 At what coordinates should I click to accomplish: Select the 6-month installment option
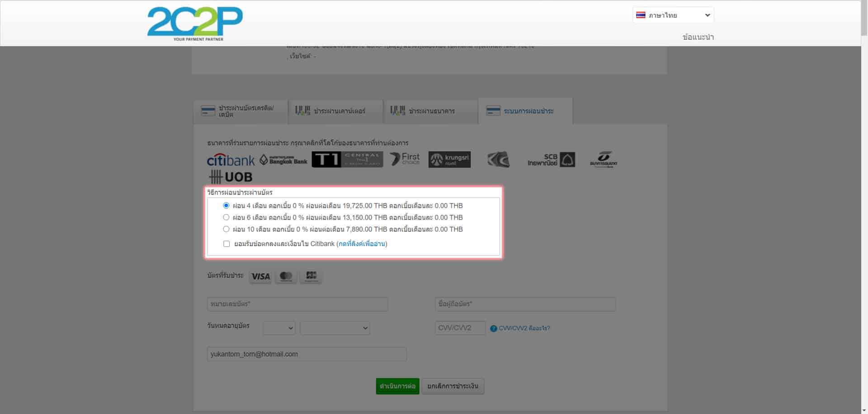point(226,217)
